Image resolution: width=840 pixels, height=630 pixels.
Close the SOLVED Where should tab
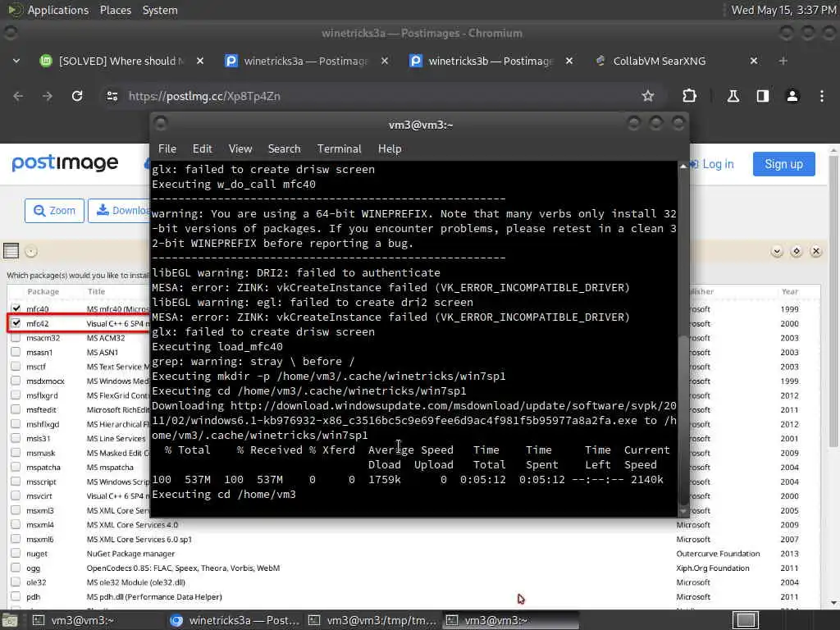[200, 61]
